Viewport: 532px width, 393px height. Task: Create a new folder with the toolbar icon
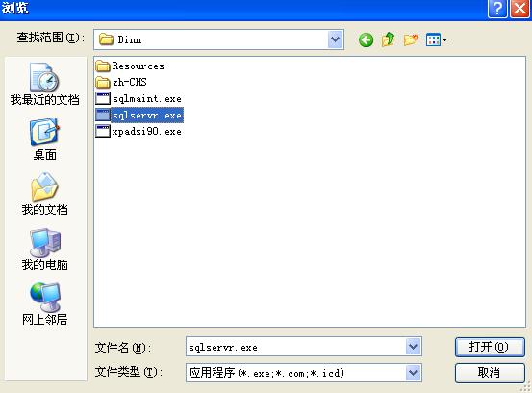411,40
